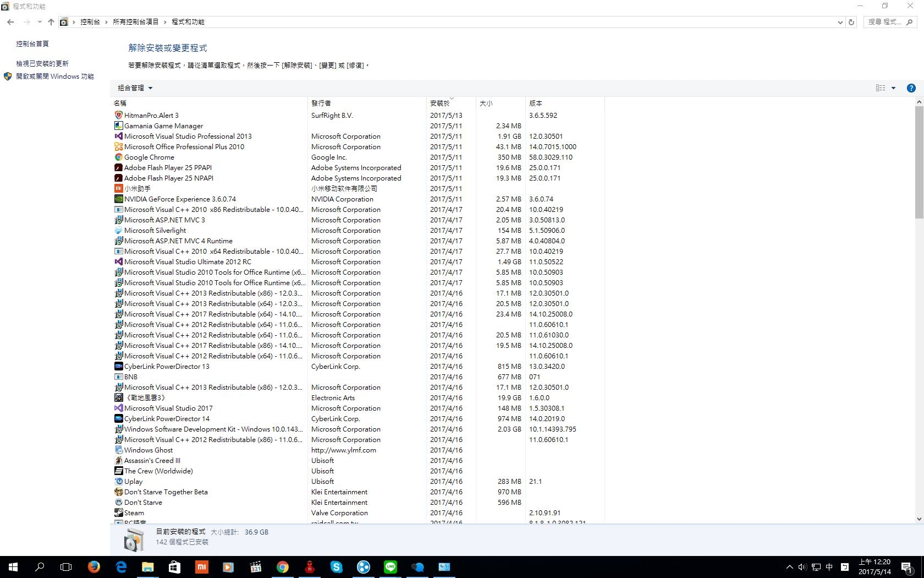Select the Microsoft Silverlight icon
Image resolution: width=924 pixels, height=578 pixels.
pos(118,230)
